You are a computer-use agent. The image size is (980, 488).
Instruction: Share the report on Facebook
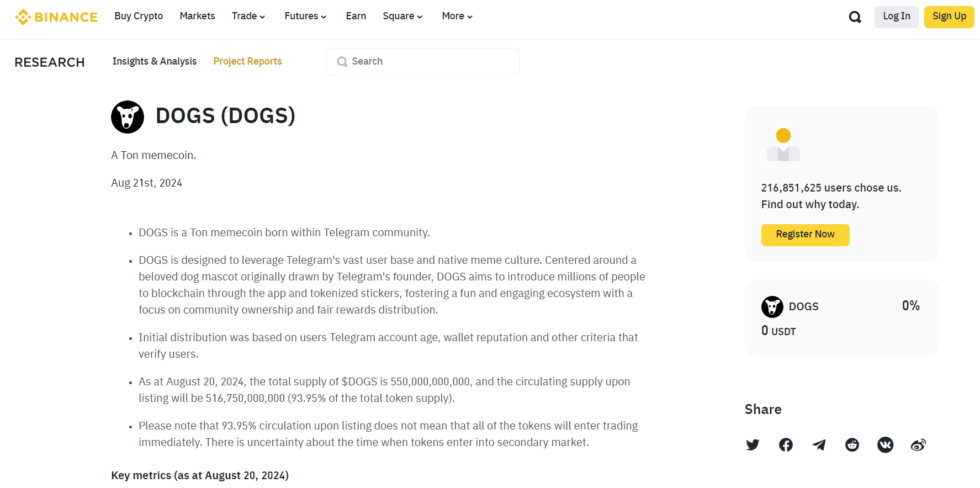tap(786, 445)
